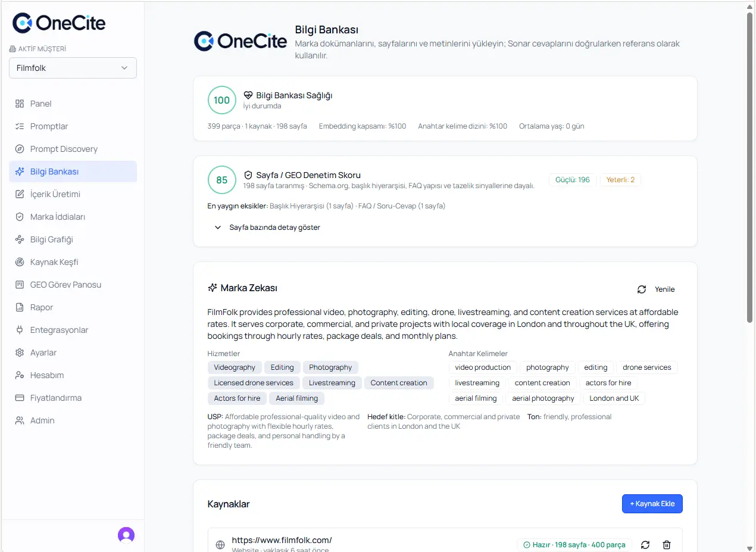This screenshot has width=756, height=552.
Task: Click the OneCite logo in page header
Action: (x=240, y=40)
